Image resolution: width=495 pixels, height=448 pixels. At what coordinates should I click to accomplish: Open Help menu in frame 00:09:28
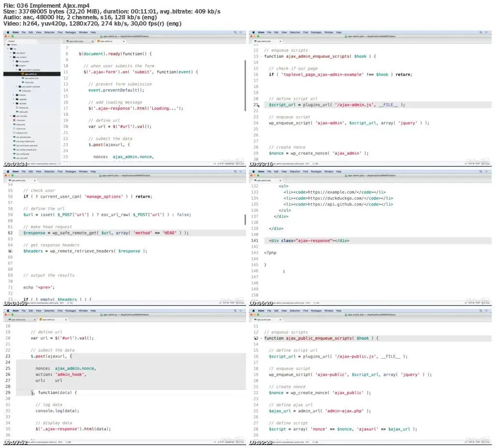coord(339,311)
